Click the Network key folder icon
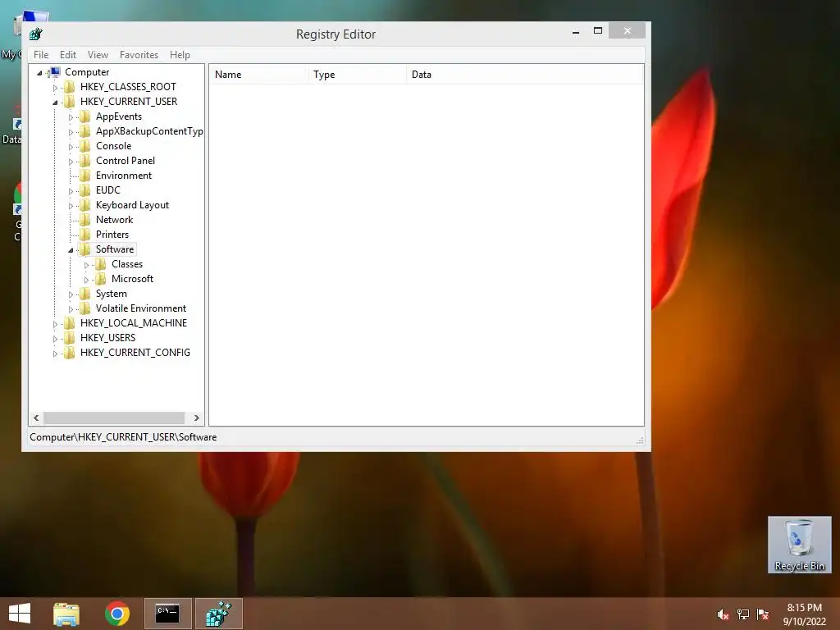Image resolution: width=840 pixels, height=630 pixels. 84,220
